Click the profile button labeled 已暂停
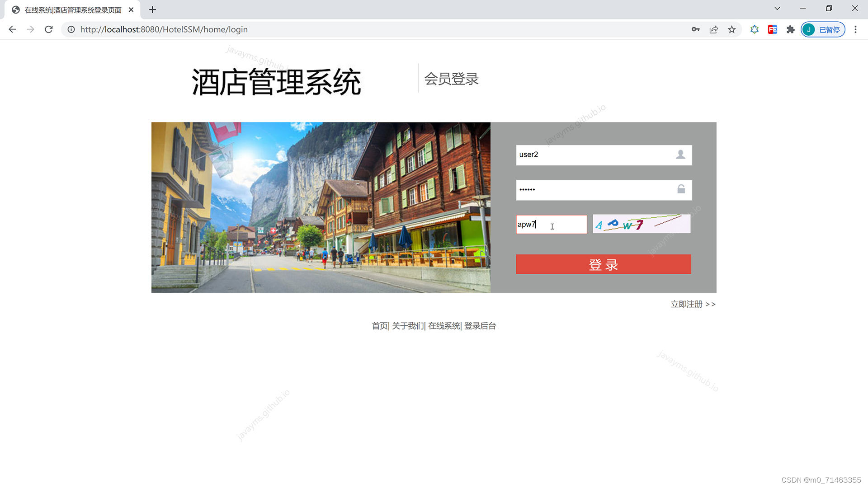The width and height of the screenshot is (868, 488). 822,29
